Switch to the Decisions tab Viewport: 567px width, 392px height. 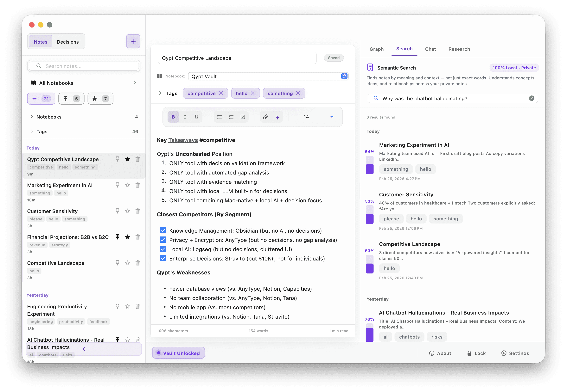68,42
